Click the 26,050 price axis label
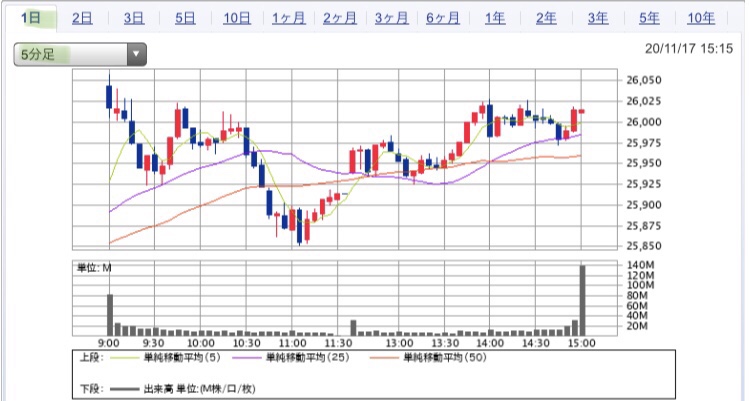The height and width of the screenshot is (401, 749). point(643,80)
